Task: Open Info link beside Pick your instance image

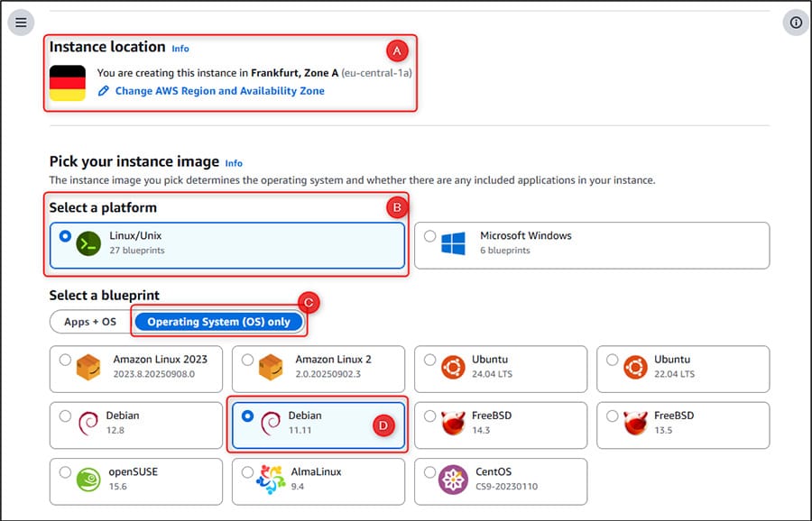Action: (x=234, y=163)
